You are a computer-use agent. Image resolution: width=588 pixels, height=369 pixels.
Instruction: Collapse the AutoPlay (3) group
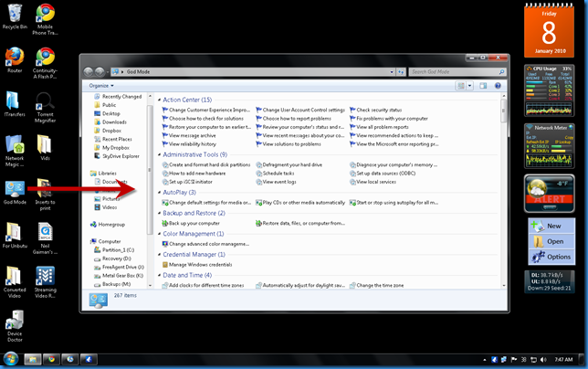pos(160,193)
